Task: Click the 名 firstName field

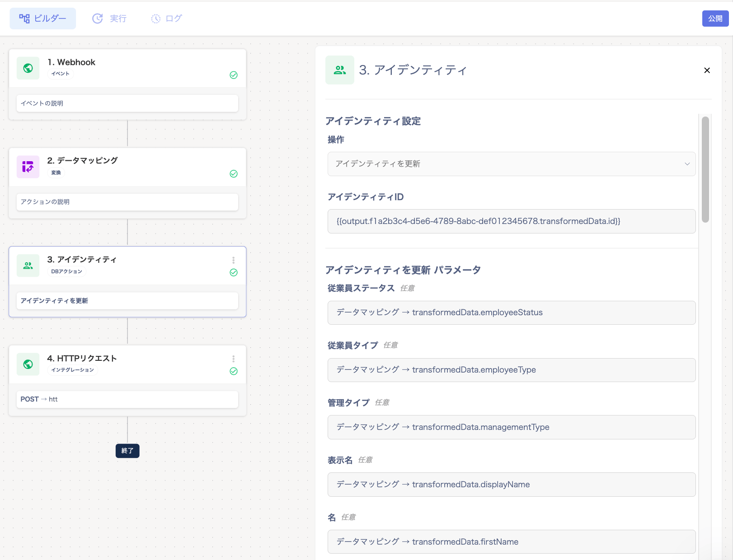Action: [512, 542]
